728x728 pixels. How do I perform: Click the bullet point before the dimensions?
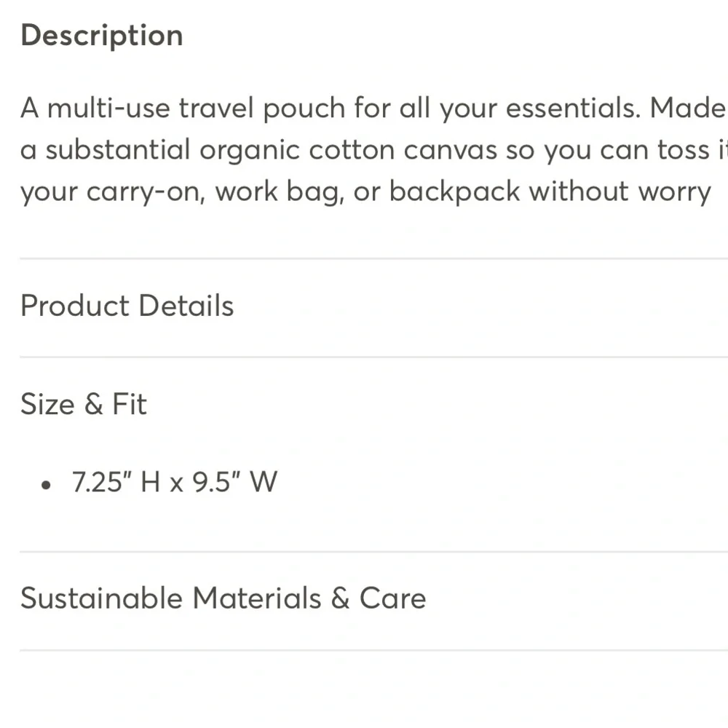click(46, 485)
